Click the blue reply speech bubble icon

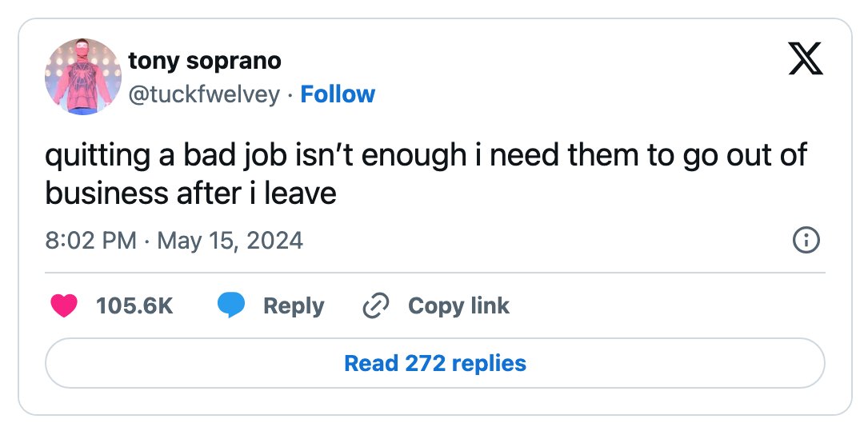pos(231,306)
